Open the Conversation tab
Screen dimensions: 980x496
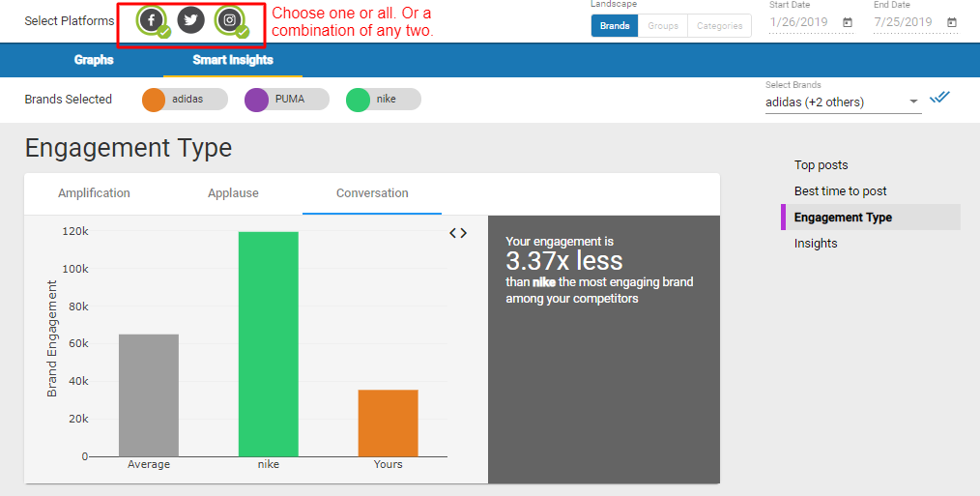[x=372, y=193]
